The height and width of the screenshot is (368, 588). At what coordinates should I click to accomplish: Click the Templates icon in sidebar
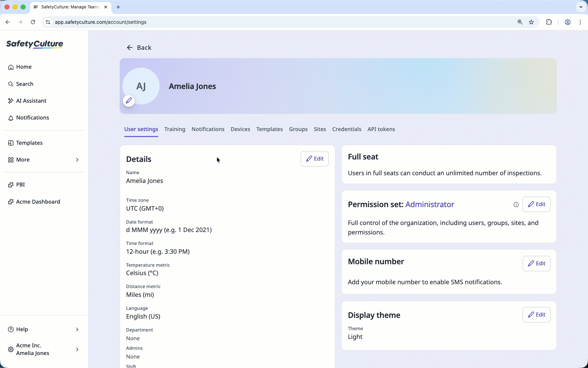[x=11, y=143]
